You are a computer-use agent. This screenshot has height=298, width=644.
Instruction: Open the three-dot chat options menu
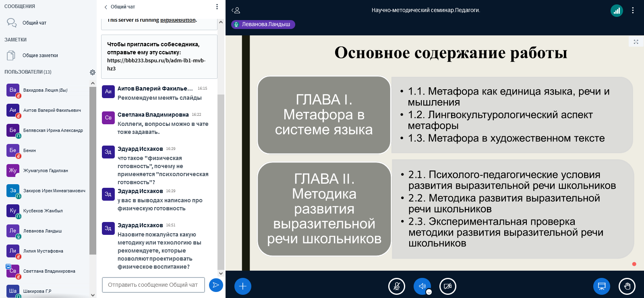pos(217,7)
